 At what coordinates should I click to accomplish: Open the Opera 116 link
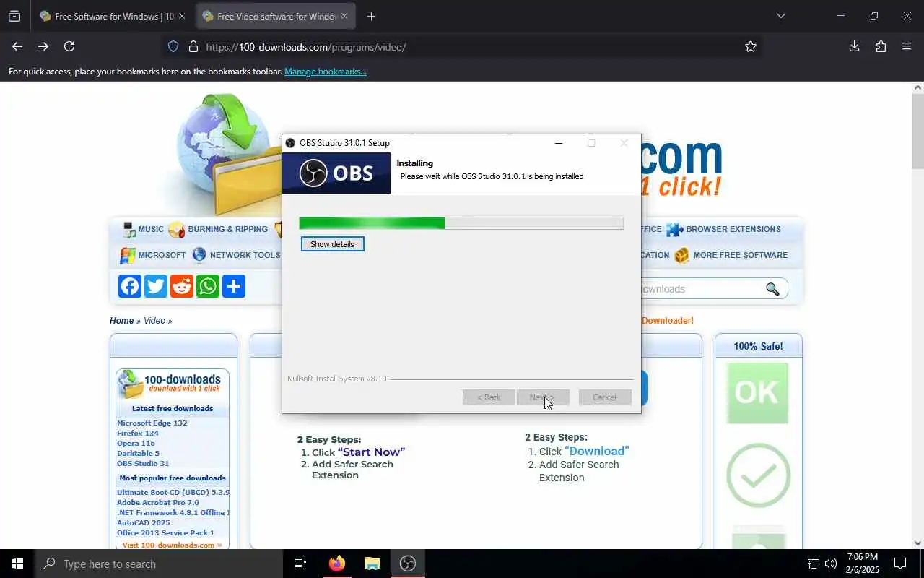[136, 444]
